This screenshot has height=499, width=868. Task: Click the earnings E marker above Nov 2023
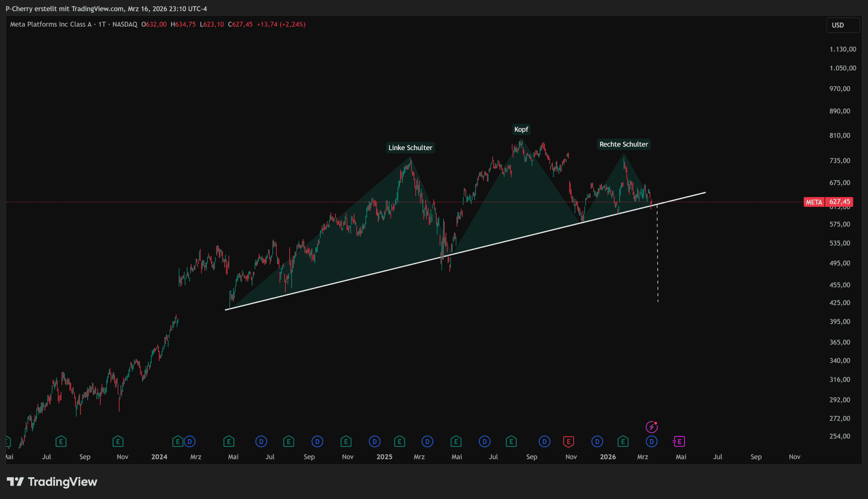[x=118, y=441]
